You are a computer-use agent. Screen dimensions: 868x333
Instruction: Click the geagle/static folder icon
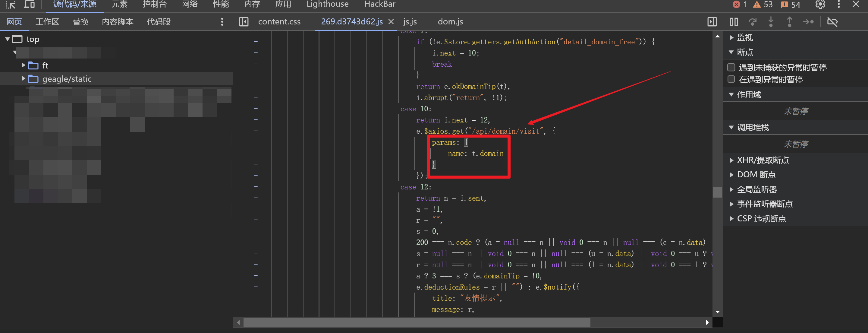click(33, 79)
